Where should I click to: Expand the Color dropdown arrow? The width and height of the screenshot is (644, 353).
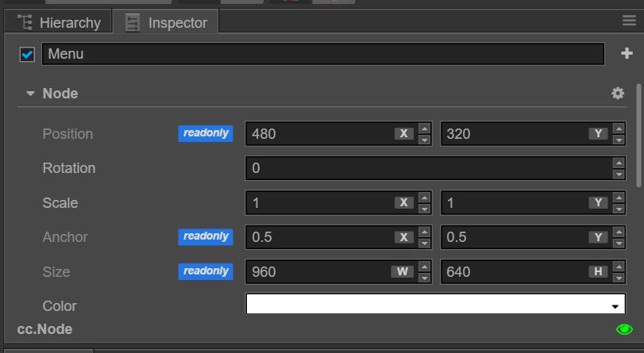click(615, 306)
